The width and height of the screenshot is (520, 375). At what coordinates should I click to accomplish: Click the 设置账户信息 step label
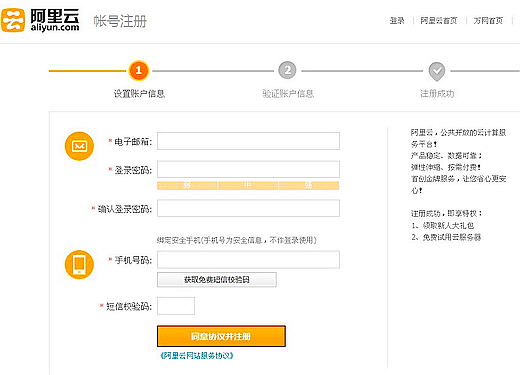coord(139,94)
